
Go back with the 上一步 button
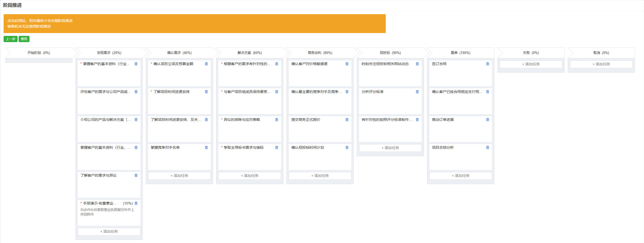click(x=11, y=39)
